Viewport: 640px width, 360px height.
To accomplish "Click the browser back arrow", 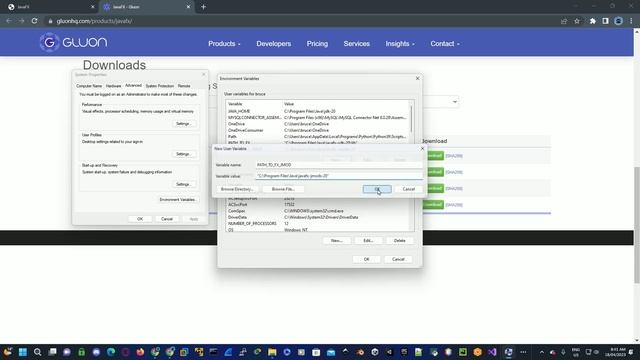I will click(x=9, y=21).
